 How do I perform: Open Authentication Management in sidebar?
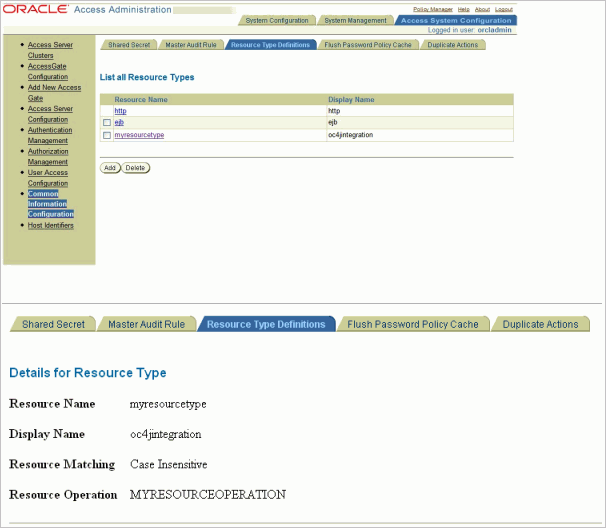click(x=50, y=135)
